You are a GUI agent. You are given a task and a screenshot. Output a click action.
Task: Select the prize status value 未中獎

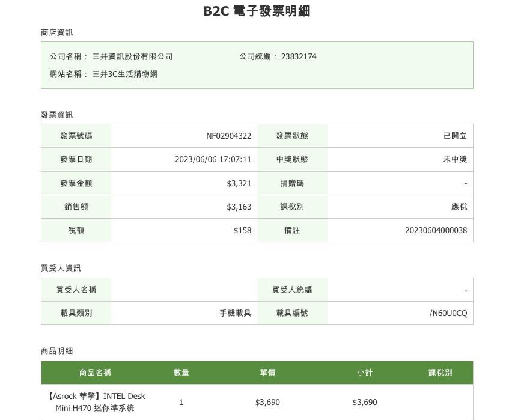coord(455,159)
